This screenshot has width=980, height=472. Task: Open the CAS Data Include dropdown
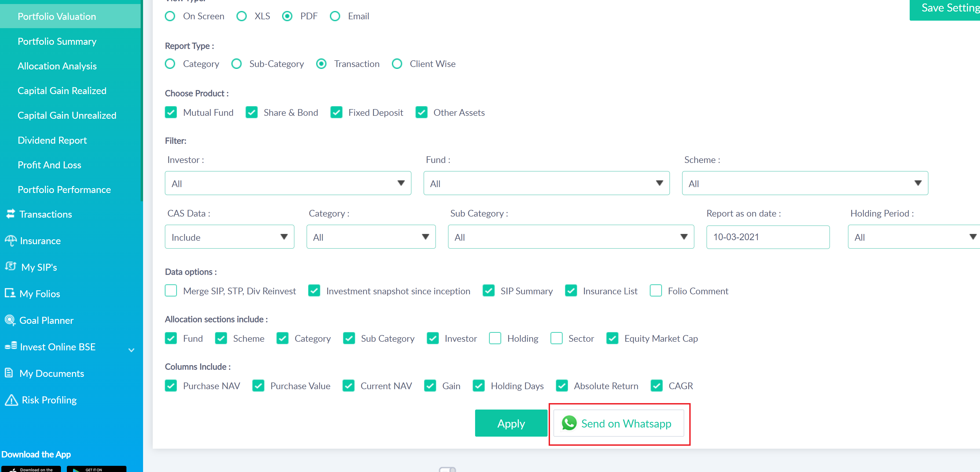pos(229,237)
